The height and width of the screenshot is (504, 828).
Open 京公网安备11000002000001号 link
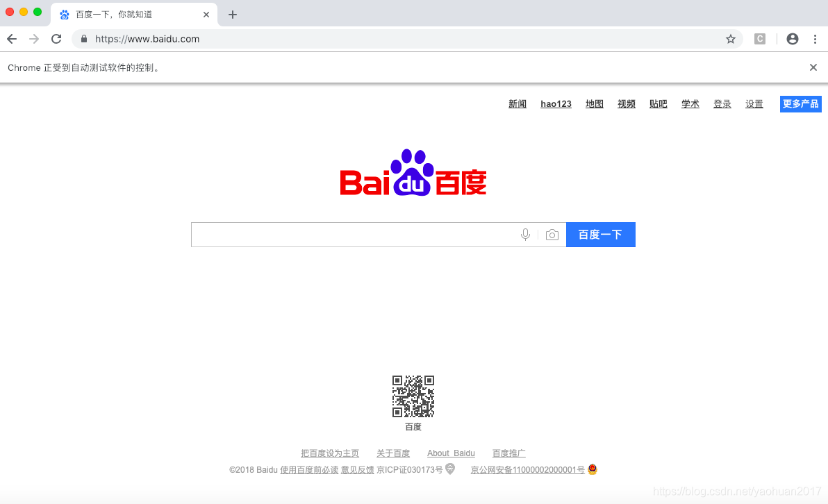coord(527,470)
